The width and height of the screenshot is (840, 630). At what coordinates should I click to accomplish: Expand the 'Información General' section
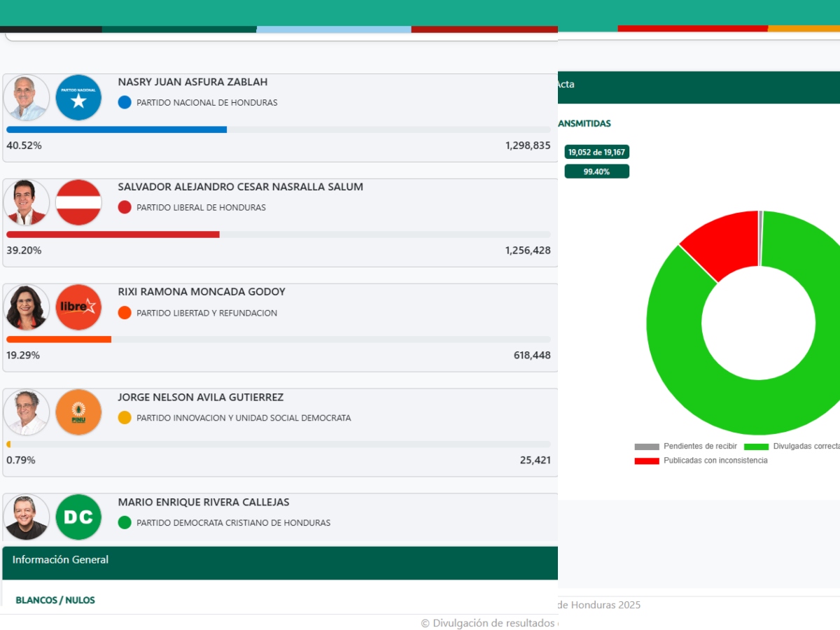[x=59, y=560]
